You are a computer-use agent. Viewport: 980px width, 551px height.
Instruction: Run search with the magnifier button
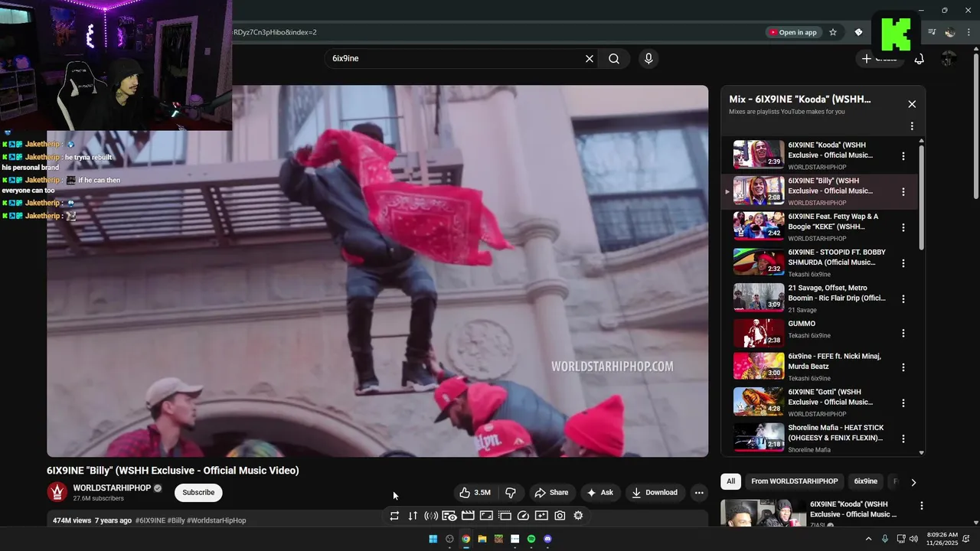tap(614, 59)
